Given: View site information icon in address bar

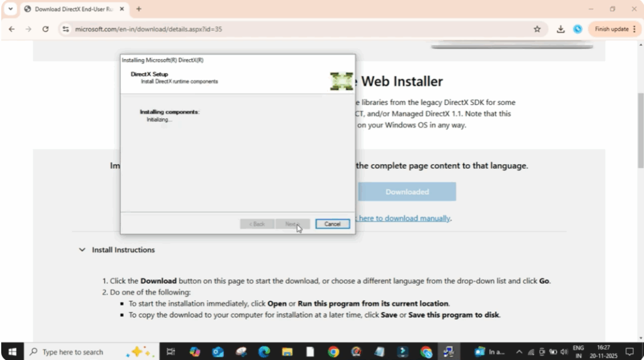Looking at the screenshot, I should (65, 29).
